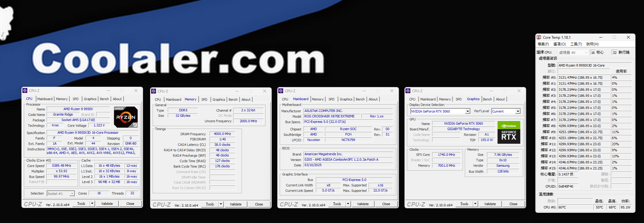
Task: Click the NVIDIA GeForce RTX logo in the Graphics window
Action: pos(509,132)
